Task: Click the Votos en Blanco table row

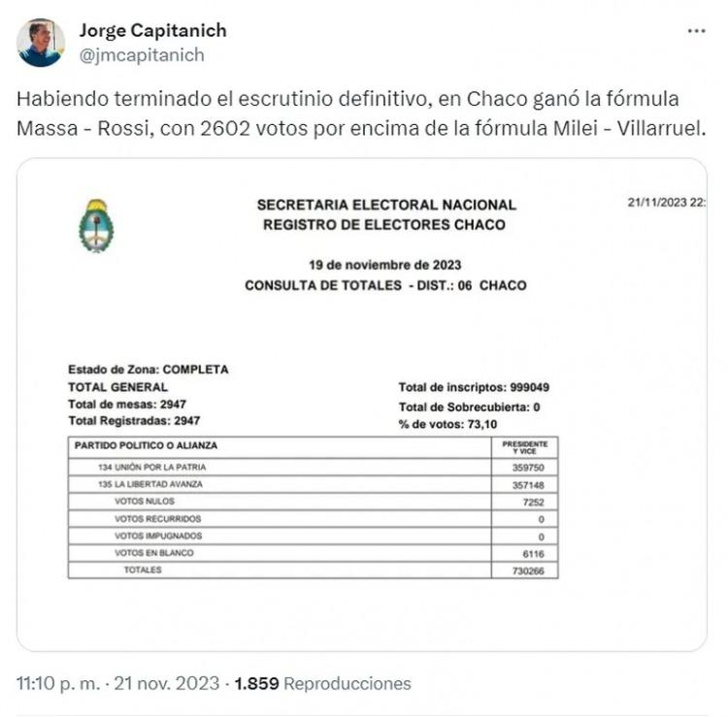Action: pyautogui.click(x=313, y=553)
